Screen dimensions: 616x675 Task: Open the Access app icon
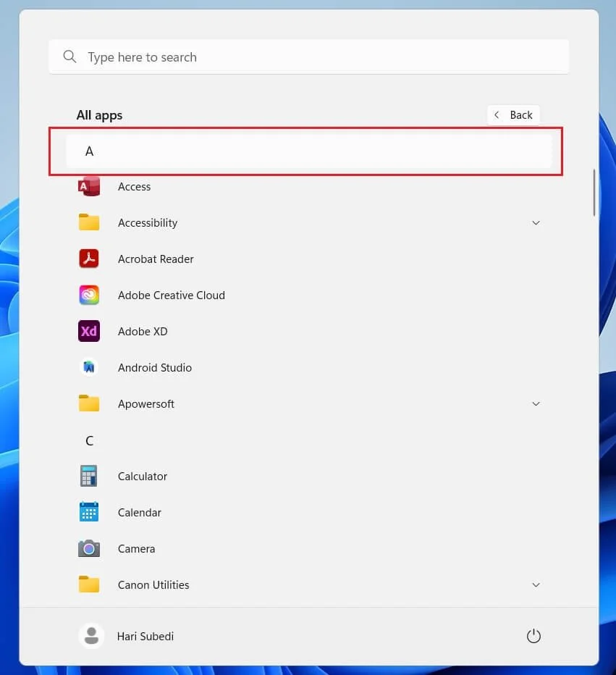88,186
